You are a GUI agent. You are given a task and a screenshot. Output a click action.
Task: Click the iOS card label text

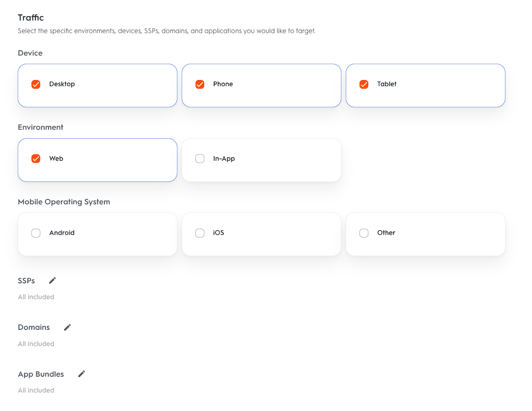click(x=218, y=233)
